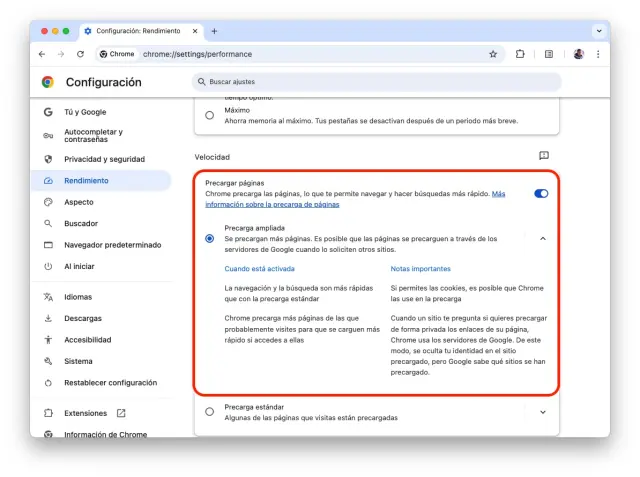Screen dimensions: 640x477
Task: Select the Máximo memory saver radio button
Action: pos(209,115)
